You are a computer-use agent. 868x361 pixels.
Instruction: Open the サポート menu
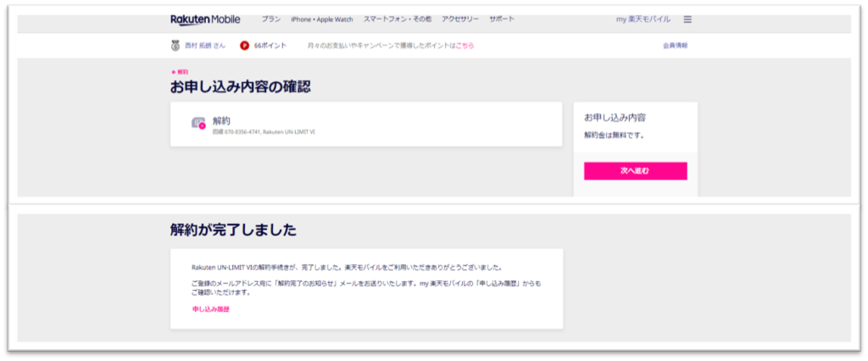pyautogui.click(x=502, y=19)
